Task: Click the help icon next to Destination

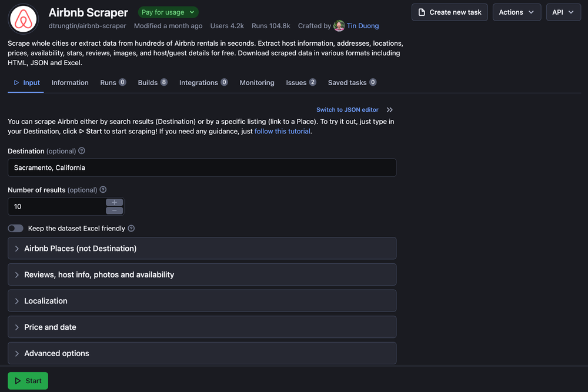Action: [82, 150]
